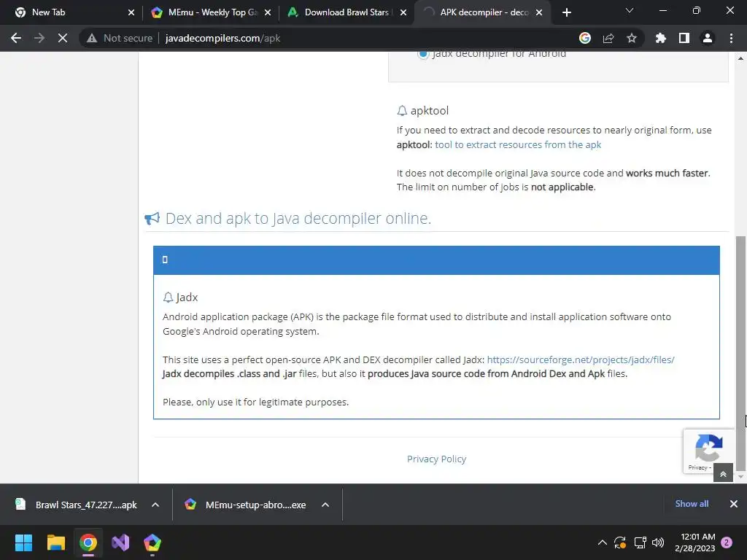Close the Download Brawl Stars tab
The height and width of the screenshot is (560, 747).
coord(403,12)
